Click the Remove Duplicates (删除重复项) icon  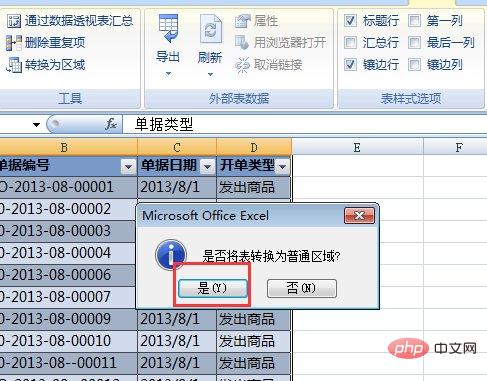coord(14,43)
